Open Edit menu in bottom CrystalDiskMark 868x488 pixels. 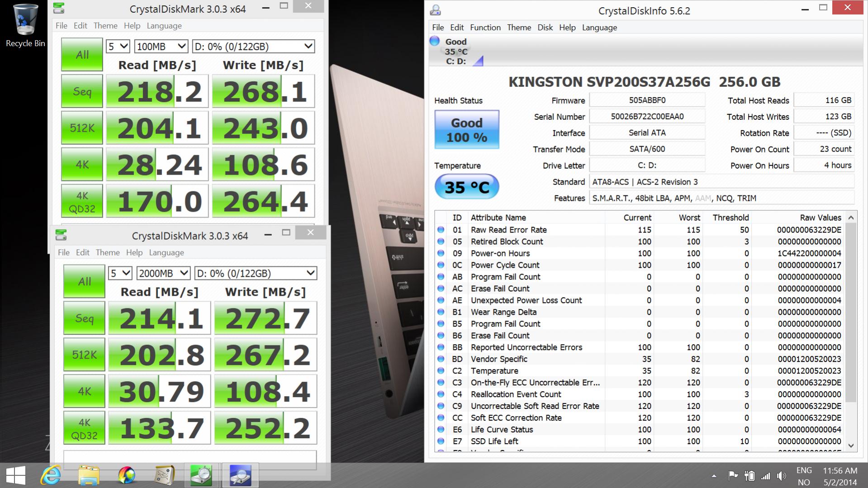pyautogui.click(x=82, y=252)
